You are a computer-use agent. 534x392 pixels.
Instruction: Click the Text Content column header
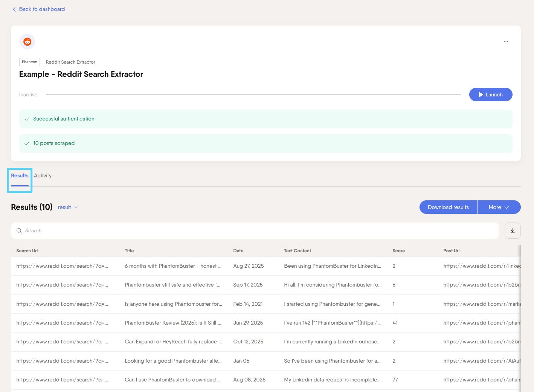(x=298, y=251)
